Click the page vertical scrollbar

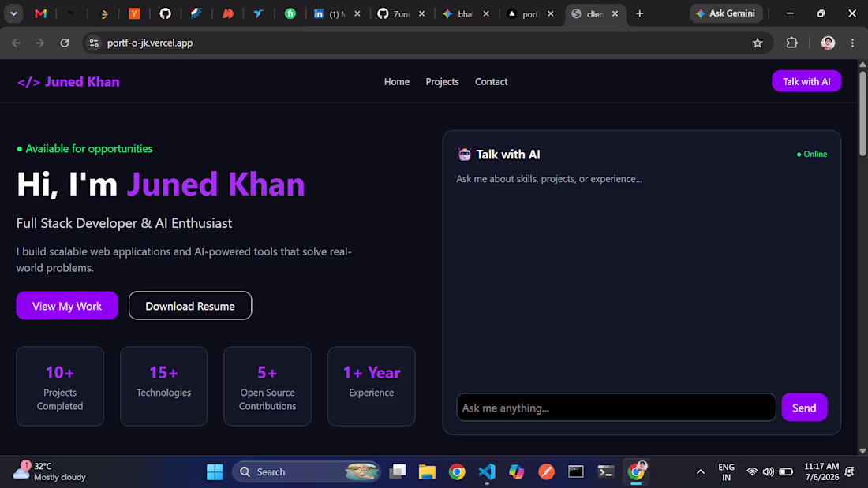[x=862, y=114]
